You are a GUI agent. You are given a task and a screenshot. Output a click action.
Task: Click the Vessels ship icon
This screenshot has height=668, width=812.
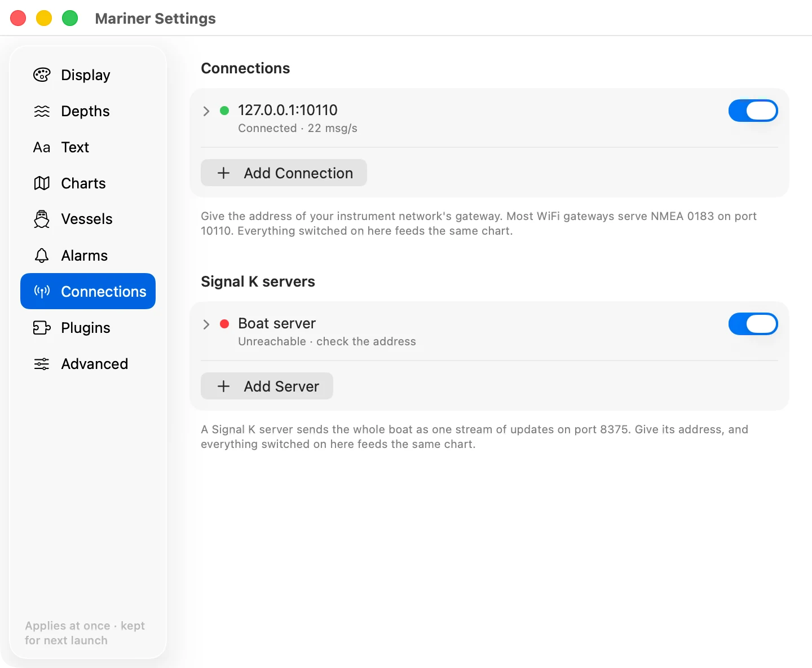point(42,219)
